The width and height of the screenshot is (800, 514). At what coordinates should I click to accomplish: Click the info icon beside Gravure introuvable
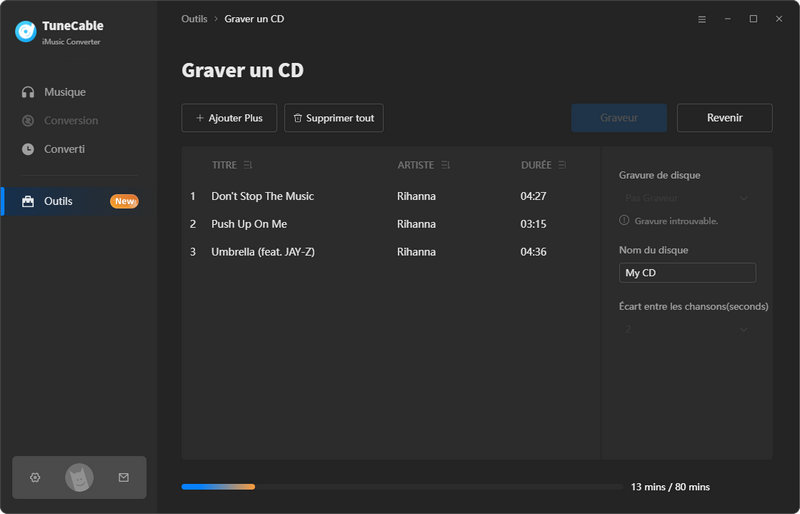point(624,220)
